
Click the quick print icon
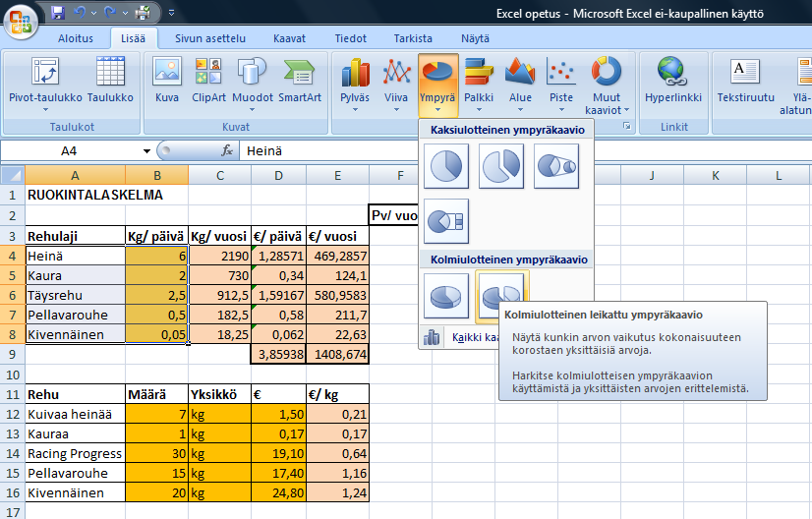coord(142,13)
